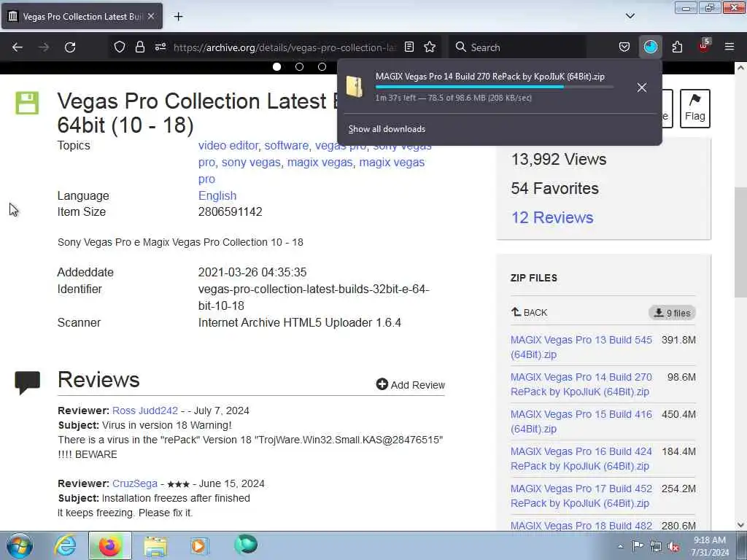Select the second carousel dot
This screenshot has height=560, width=747.
point(299,66)
